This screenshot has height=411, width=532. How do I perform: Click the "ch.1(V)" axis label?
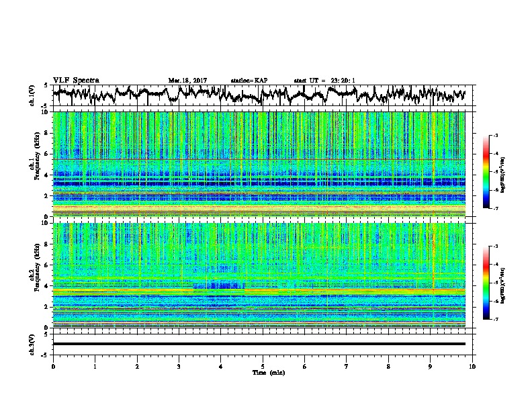click(32, 95)
